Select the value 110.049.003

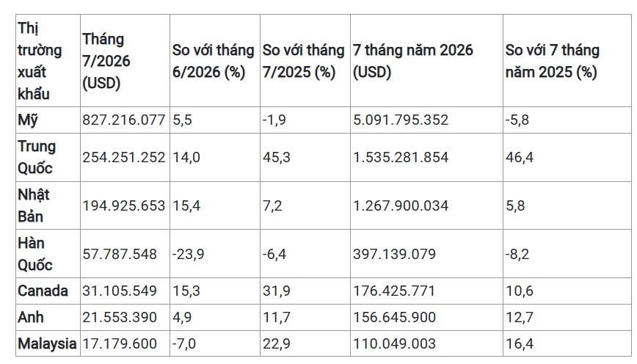pyautogui.click(x=394, y=343)
